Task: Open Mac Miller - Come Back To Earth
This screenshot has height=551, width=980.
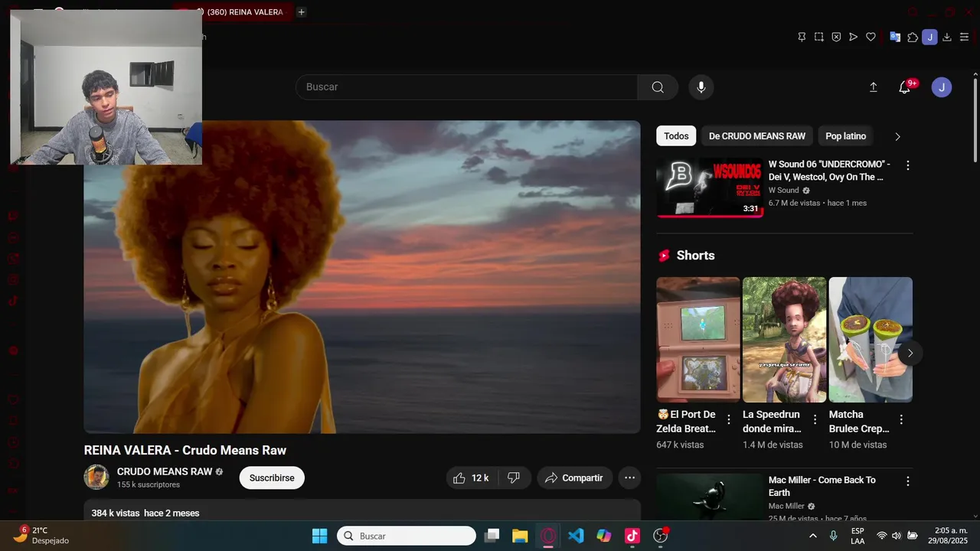Action: 822,486
